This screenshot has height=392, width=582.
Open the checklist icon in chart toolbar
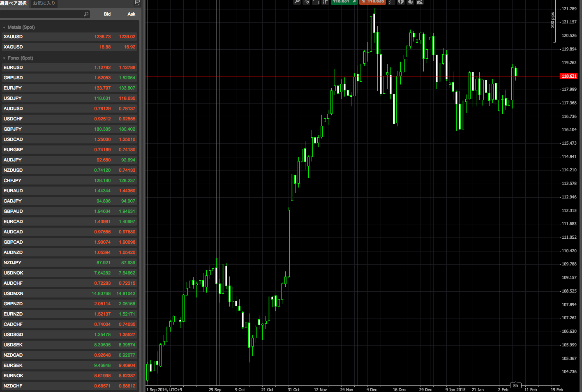click(x=391, y=2)
